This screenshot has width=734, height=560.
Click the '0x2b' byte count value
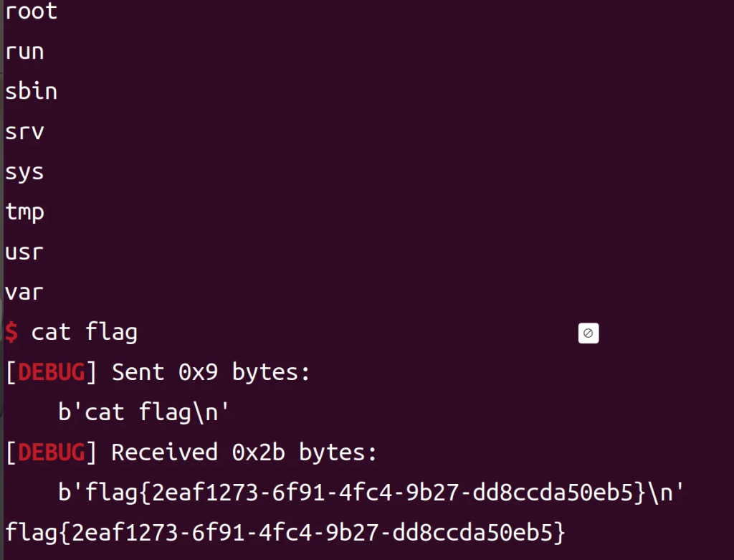(x=257, y=452)
